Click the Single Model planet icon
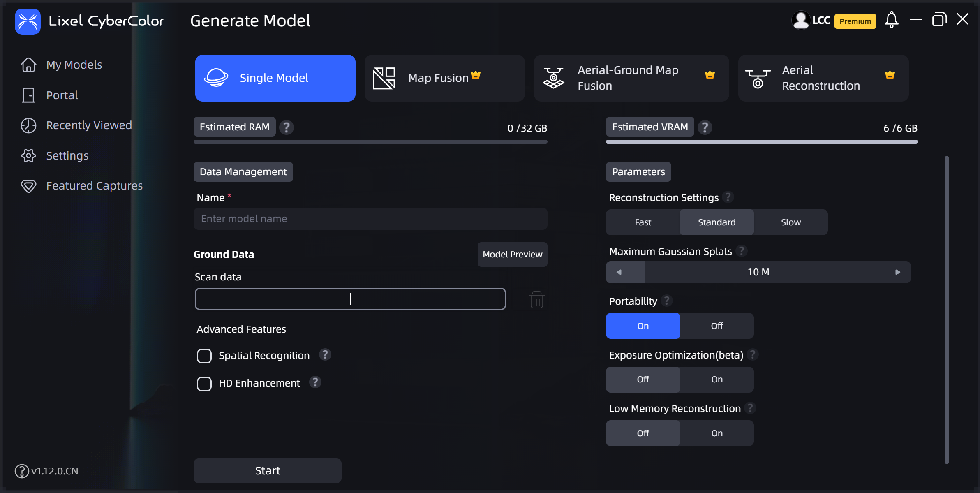980x493 pixels. coord(216,78)
